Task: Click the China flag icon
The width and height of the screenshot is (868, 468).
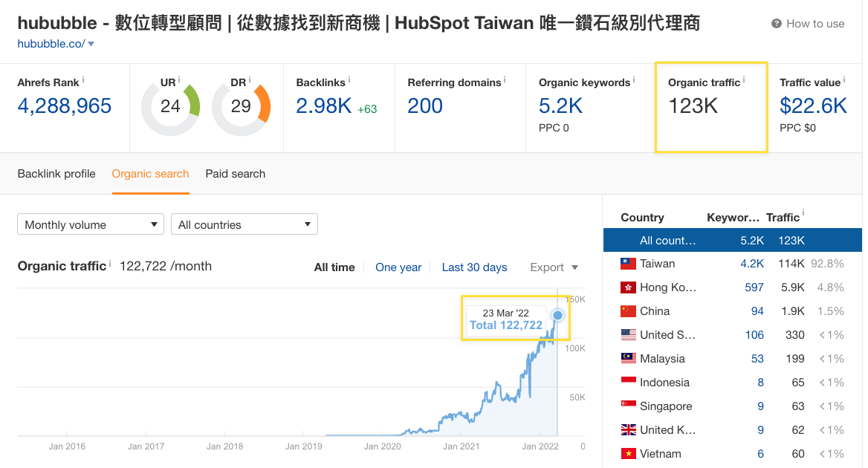Action: tap(628, 311)
